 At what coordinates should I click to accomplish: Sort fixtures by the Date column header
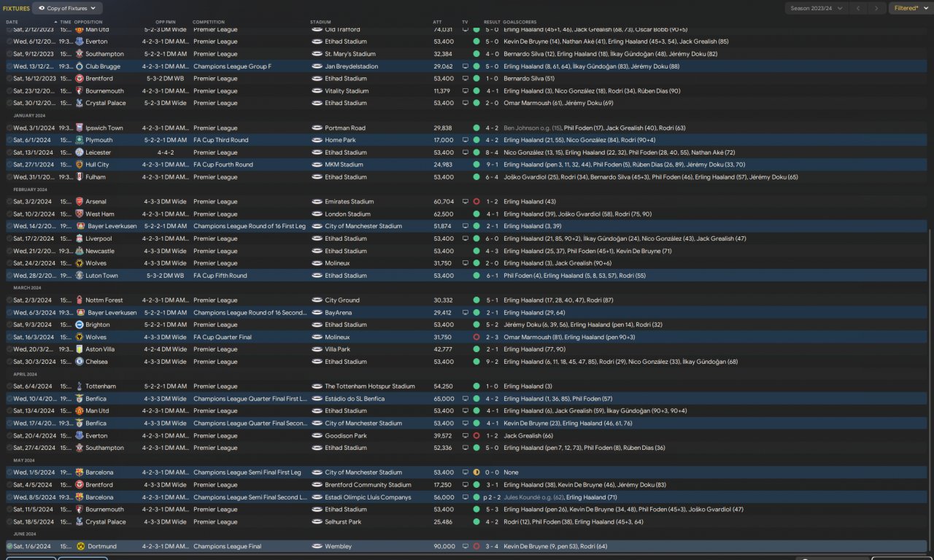(x=12, y=22)
